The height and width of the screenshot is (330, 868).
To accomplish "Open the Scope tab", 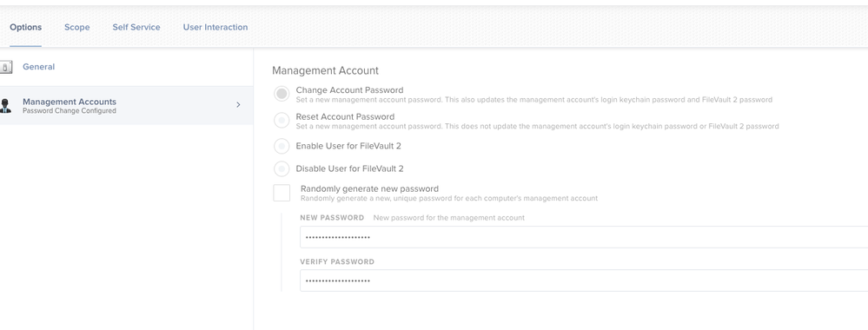I will tap(77, 27).
